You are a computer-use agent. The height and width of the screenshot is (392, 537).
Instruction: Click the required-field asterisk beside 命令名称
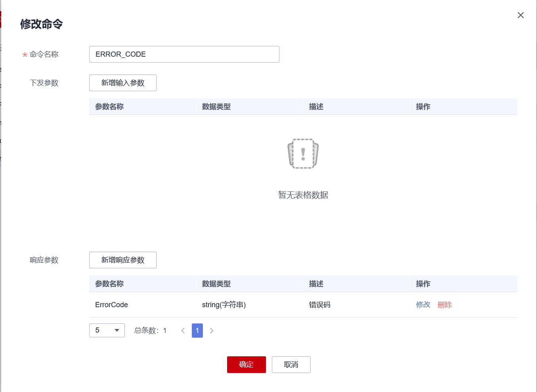[x=24, y=55]
